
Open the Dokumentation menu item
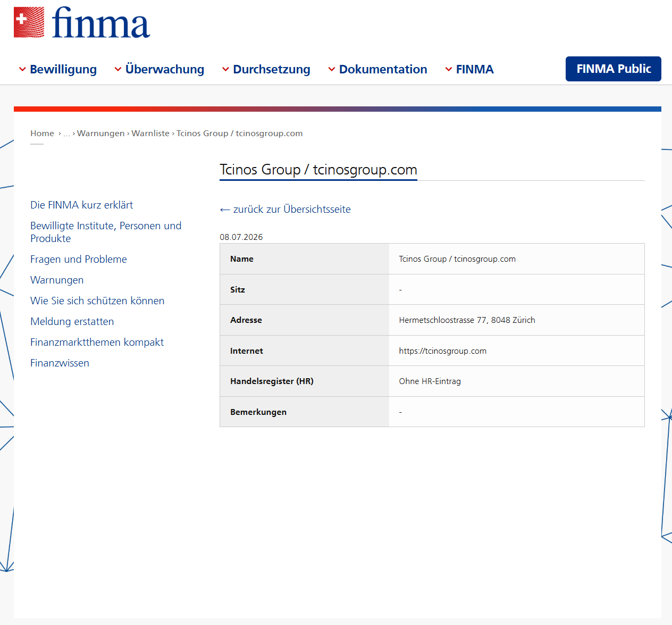point(383,70)
